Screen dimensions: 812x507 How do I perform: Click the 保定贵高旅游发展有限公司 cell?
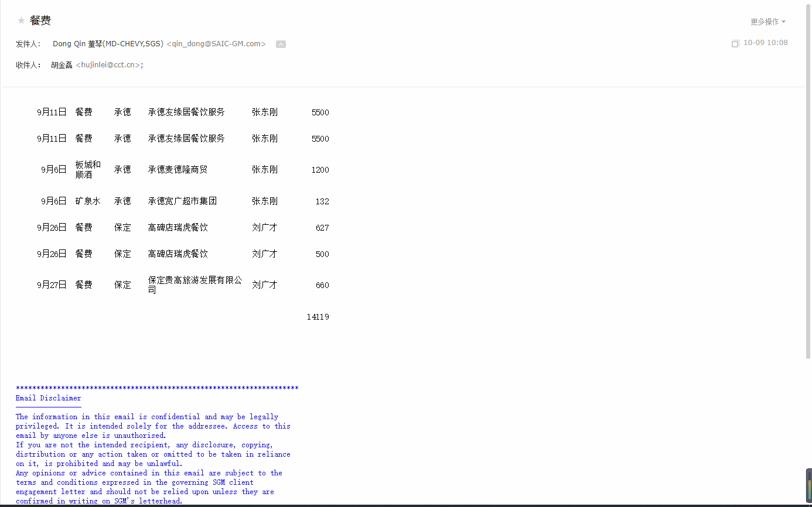pyautogui.click(x=195, y=285)
